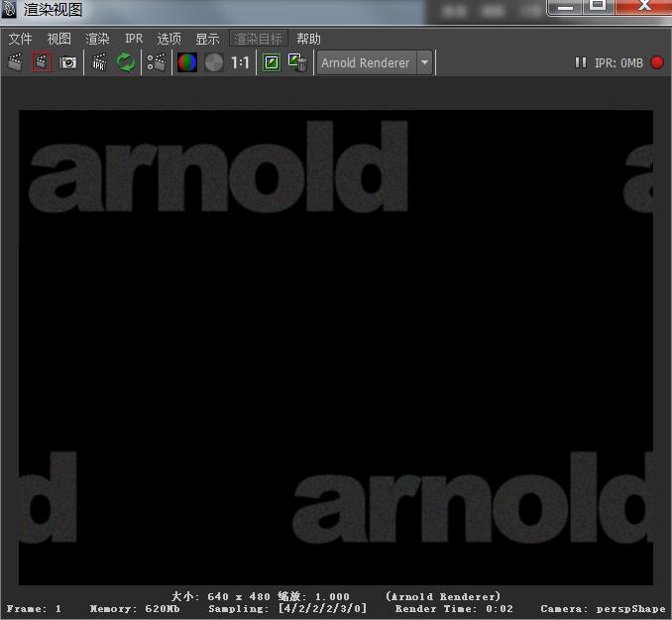Maximize the 渲染视图 window
This screenshot has height=620, width=672.
tap(598, 6)
